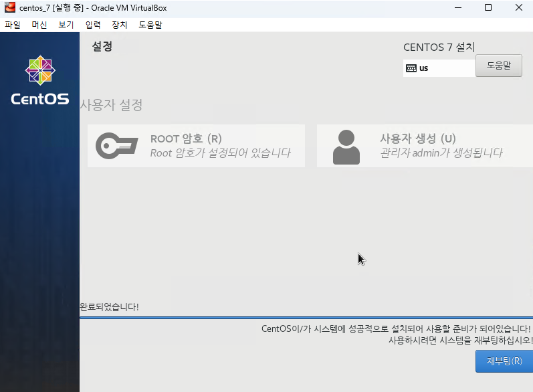Open the 보기 menu
The width and height of the screenshot is (533, 392).
66,25
